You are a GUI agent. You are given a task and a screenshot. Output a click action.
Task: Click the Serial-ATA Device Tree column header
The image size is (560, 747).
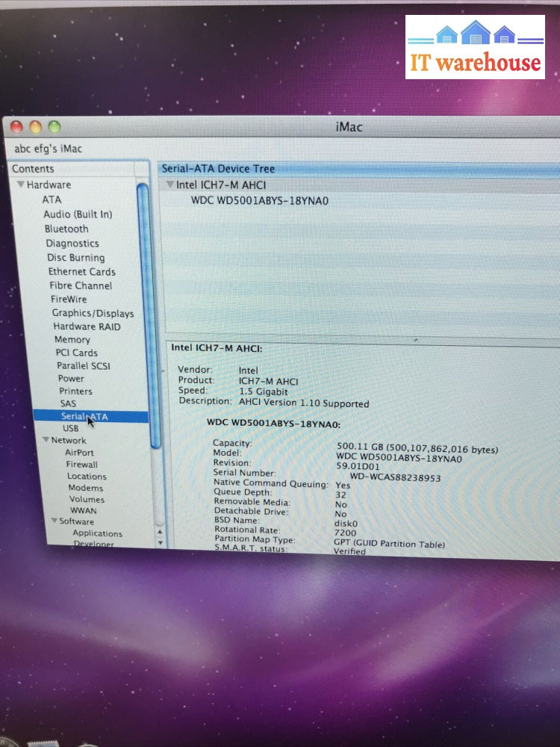coord(218,169)
